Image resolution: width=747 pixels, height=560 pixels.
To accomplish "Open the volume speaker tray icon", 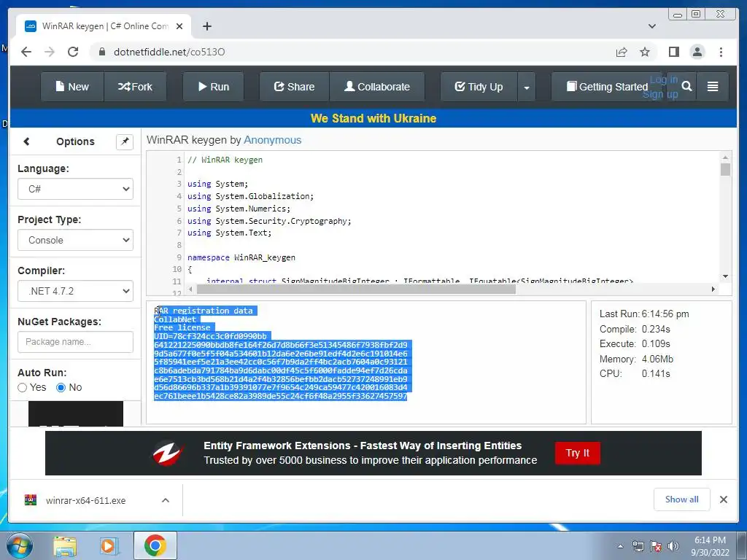I will (673, 547).
